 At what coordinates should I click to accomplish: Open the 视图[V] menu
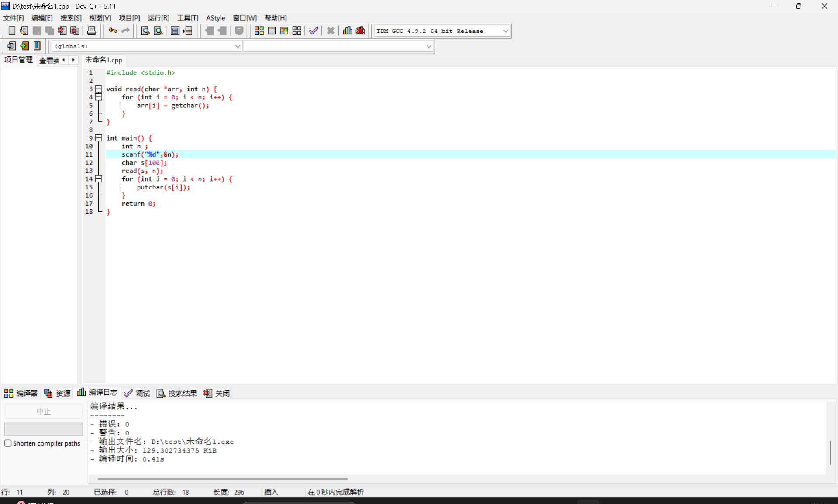pyautogui.click(x=100, y=18)
